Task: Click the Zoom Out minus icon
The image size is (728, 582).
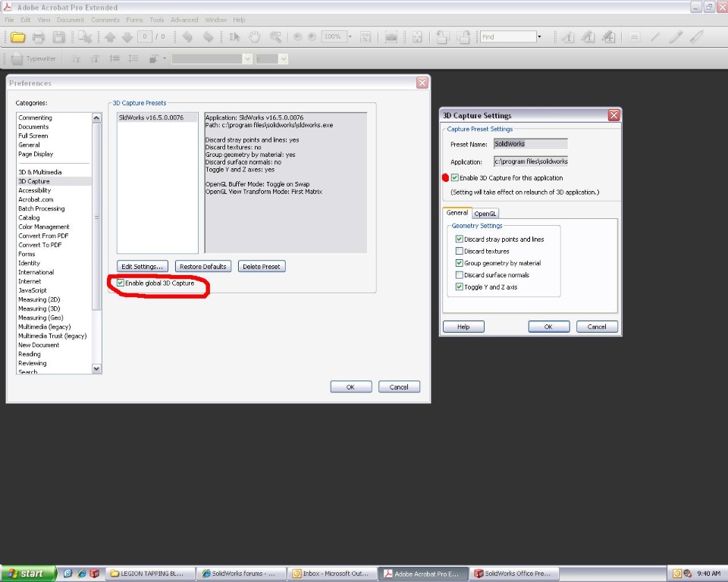Action: click(297, 36)
